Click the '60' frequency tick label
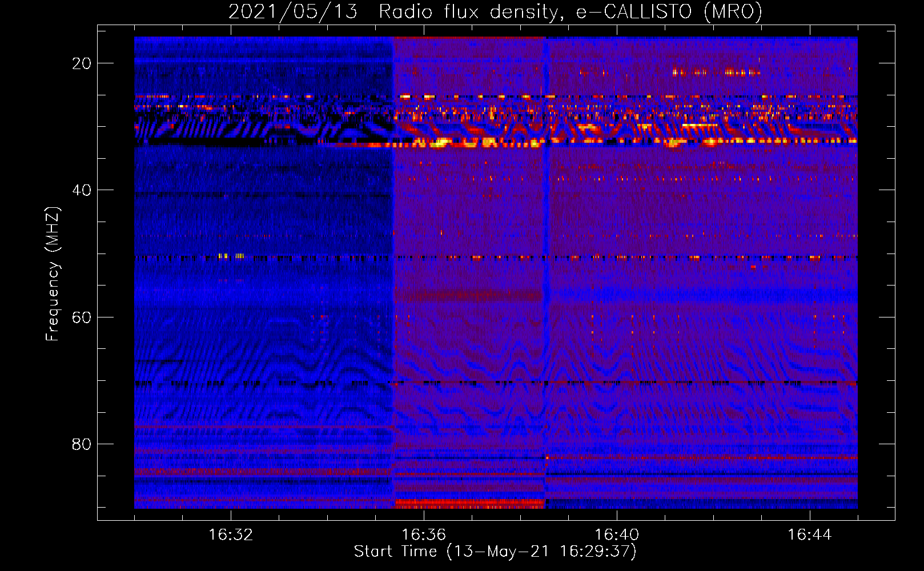Viewport: 924px width, 571px height. pos(82,317)
